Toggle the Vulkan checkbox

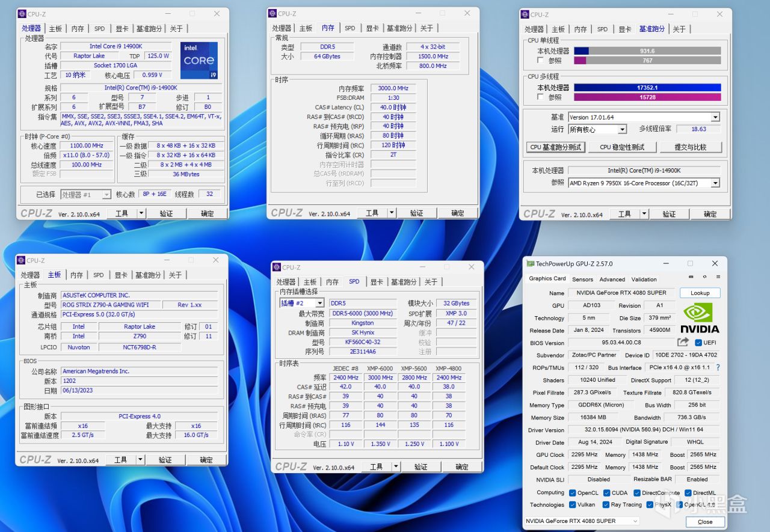point(572,505)
